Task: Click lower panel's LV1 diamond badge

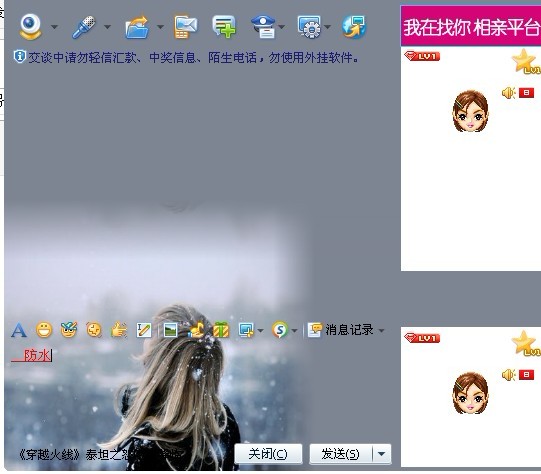Action: pos(422,338)
